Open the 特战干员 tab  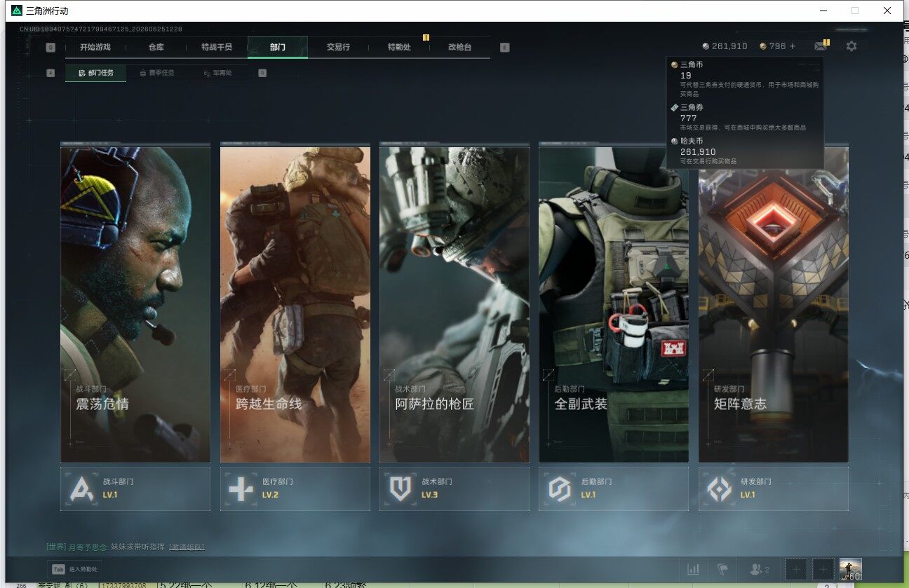(216, 47)
